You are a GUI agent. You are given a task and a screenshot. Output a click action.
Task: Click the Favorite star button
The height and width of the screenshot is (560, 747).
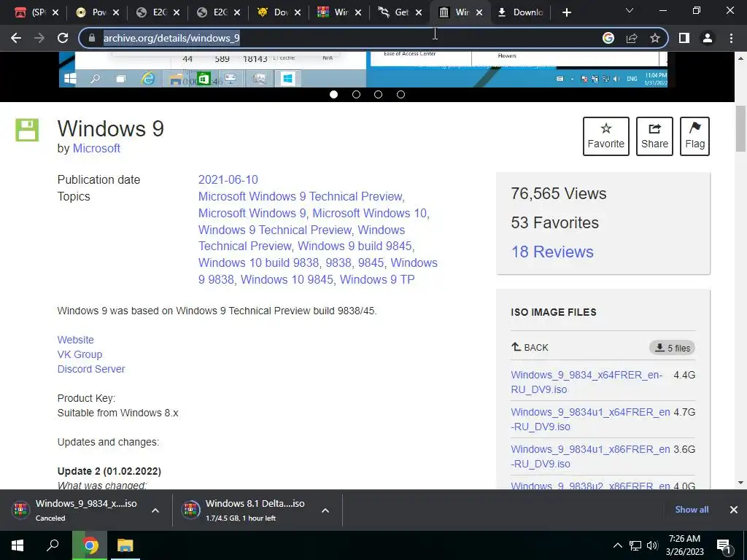pyautogui.click(x=606, y=136)
